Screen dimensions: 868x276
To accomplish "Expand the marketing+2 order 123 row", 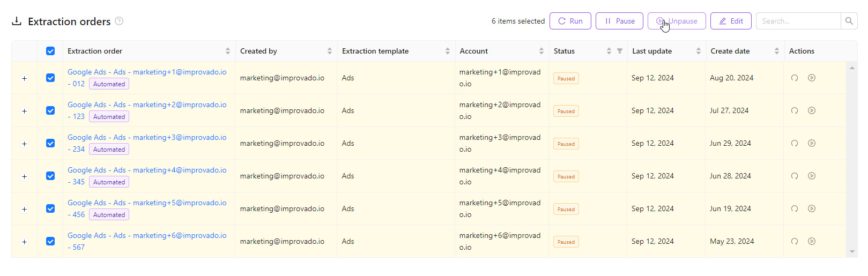I will [x=24, y=111].
